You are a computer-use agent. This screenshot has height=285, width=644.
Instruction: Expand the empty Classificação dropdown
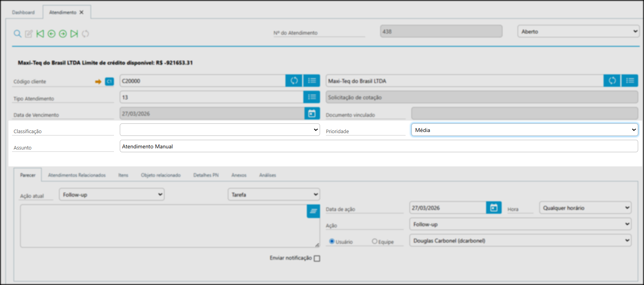click(x=220, y=130)
